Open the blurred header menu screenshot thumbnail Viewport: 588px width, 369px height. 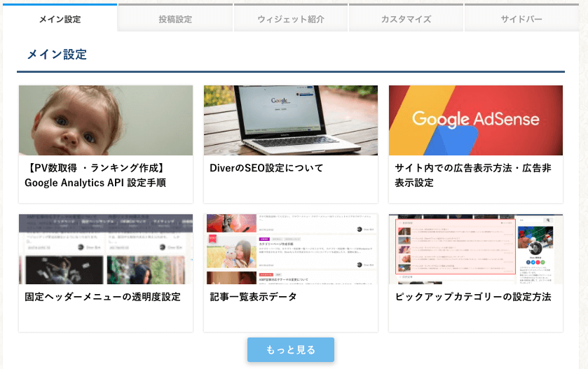click(106, 249)
